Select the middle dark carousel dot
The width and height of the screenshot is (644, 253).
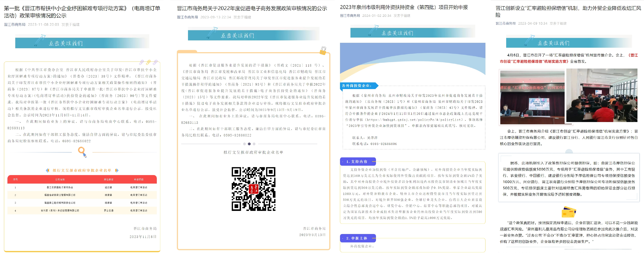249,144
